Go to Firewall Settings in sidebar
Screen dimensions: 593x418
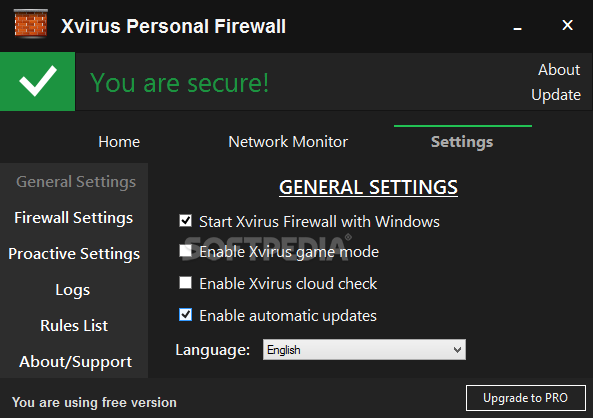tap(74, 218)
